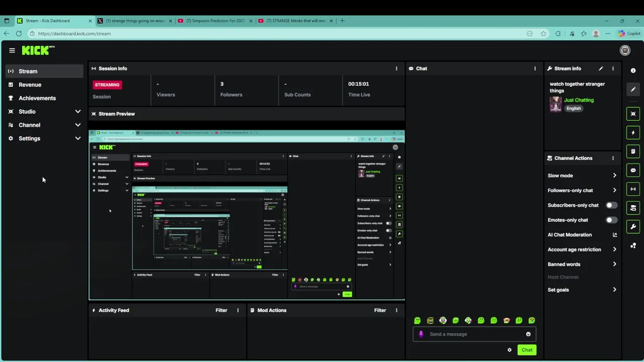Open Account age restriction options
The width and height of the screenshot is (644, 362).
tap(582, 249)
